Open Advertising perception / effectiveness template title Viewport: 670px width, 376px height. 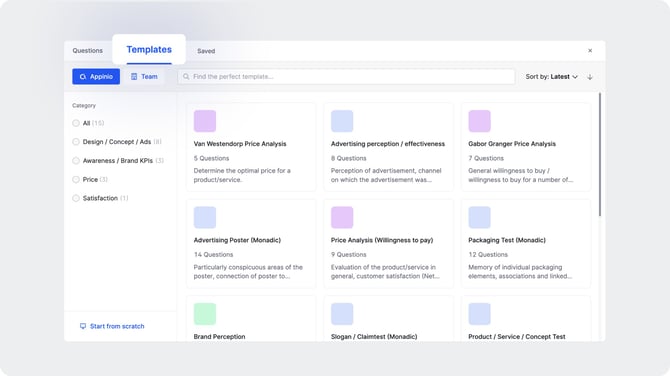coord(388,144)
